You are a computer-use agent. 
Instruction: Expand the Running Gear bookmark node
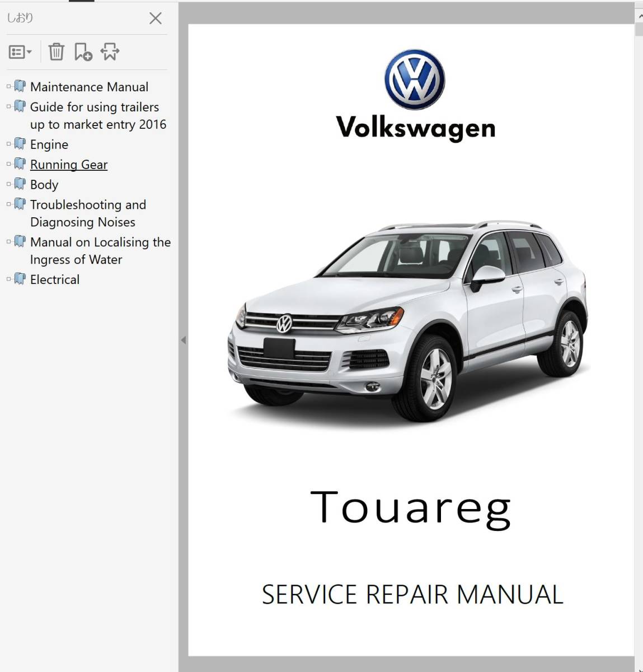9,164
